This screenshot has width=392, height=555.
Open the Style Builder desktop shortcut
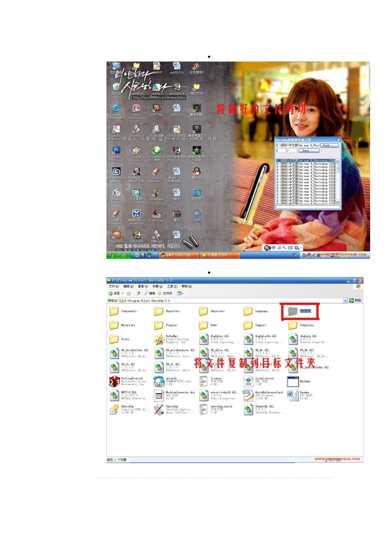[136, 152]
